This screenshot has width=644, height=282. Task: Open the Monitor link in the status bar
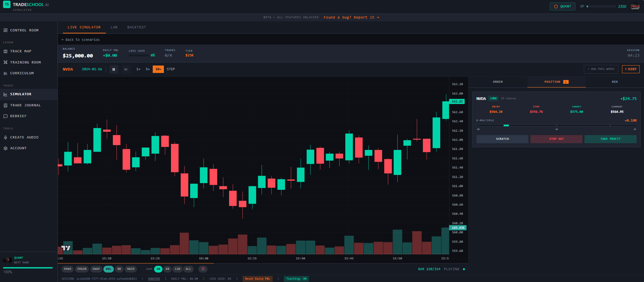[x=154, y=279]
